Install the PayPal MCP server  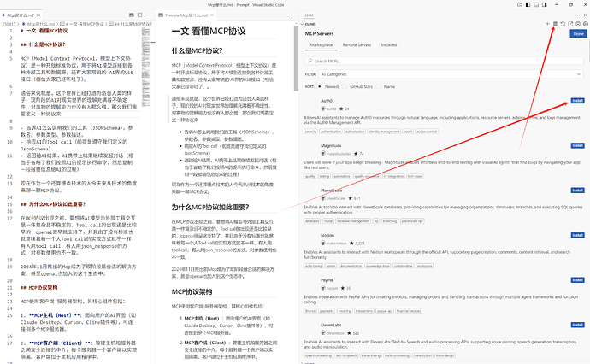(x=577, y=279)
